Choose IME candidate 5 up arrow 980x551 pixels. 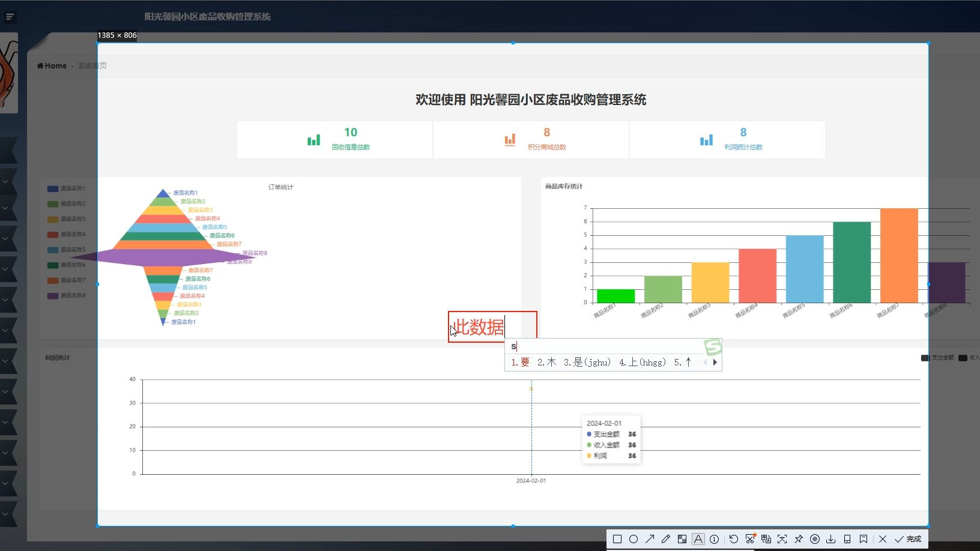[x=683, y=363]
